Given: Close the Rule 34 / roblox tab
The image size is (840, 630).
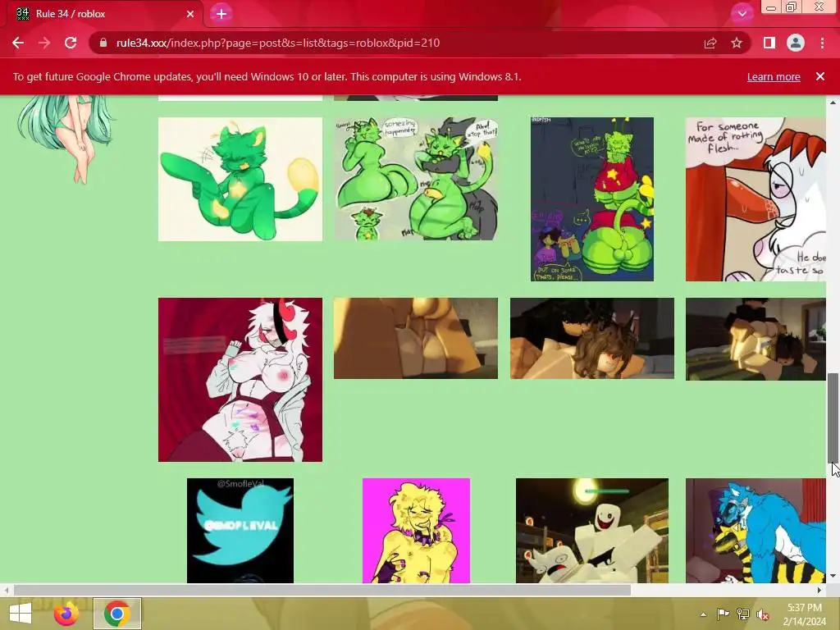Looking at the screenshot, I should (190, 14).
